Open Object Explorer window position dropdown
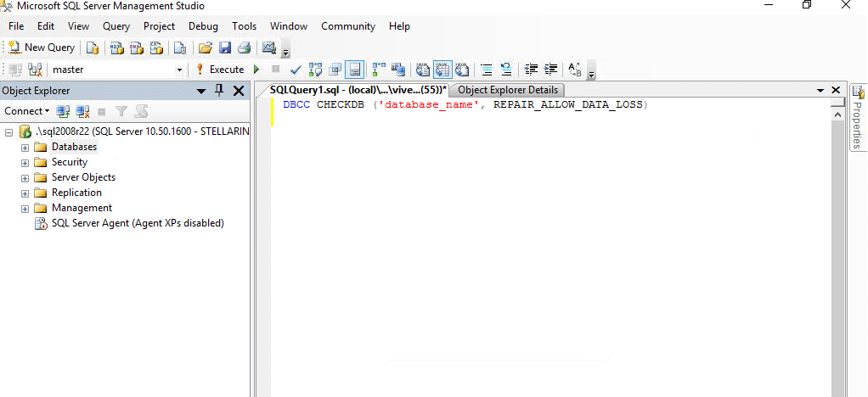 201,92
